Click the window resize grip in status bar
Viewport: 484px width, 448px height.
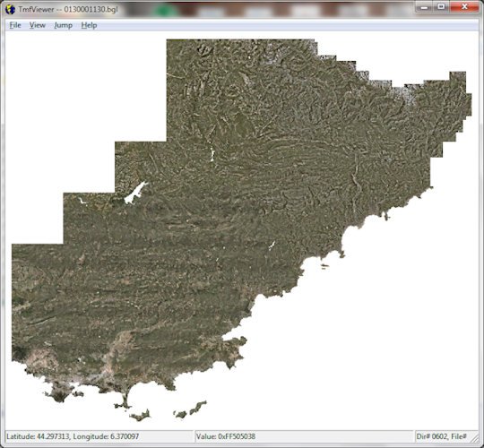[x=474, y=438]
